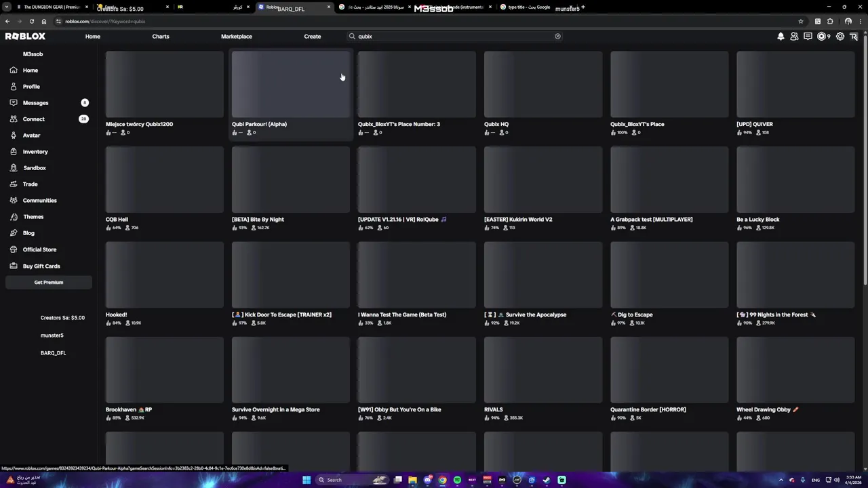The image size is (868, 488).
Task: Open File Explorer from the taskbar
Action: coord(412,480)
